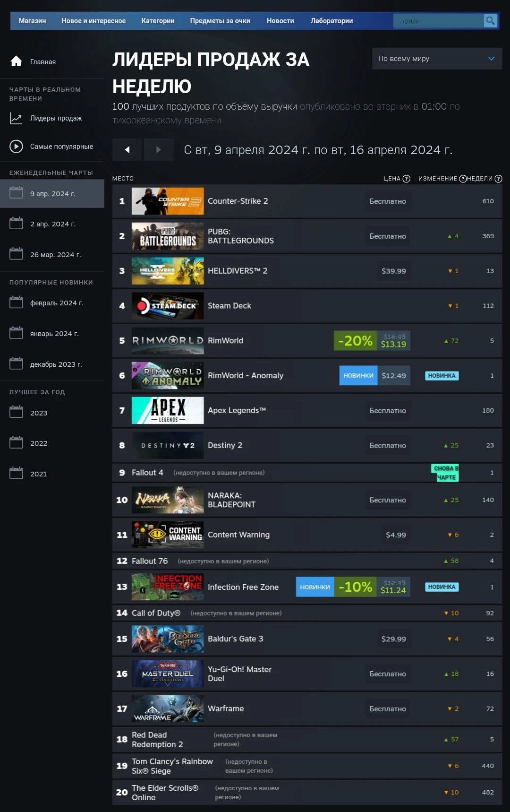510x812 pixels.
Task: Open the Apex Legends capsule image
Action: (x=168, y=411)
